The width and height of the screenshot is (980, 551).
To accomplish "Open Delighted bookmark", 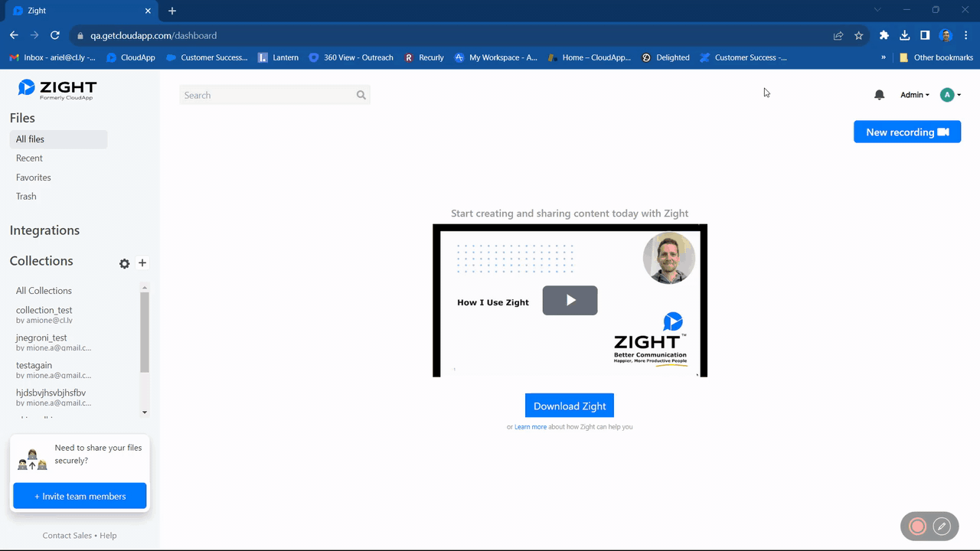I will click(x=666, y=57).
